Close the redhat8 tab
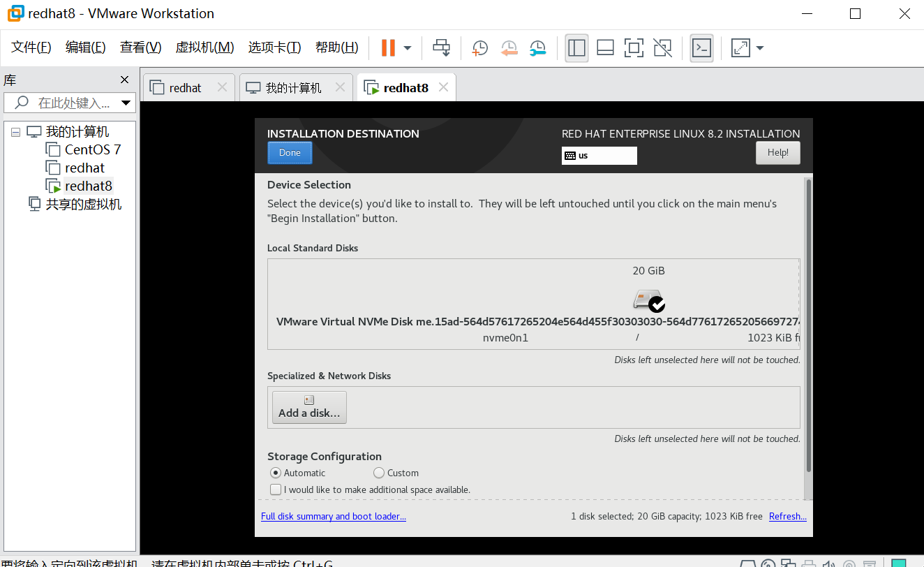924x567 pixels. point(443,87)
